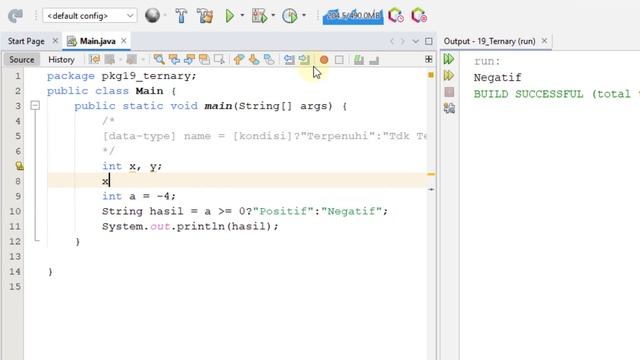The image size is (640, 360).
Task: Close the Start Page tab
Action: (55, 41)
